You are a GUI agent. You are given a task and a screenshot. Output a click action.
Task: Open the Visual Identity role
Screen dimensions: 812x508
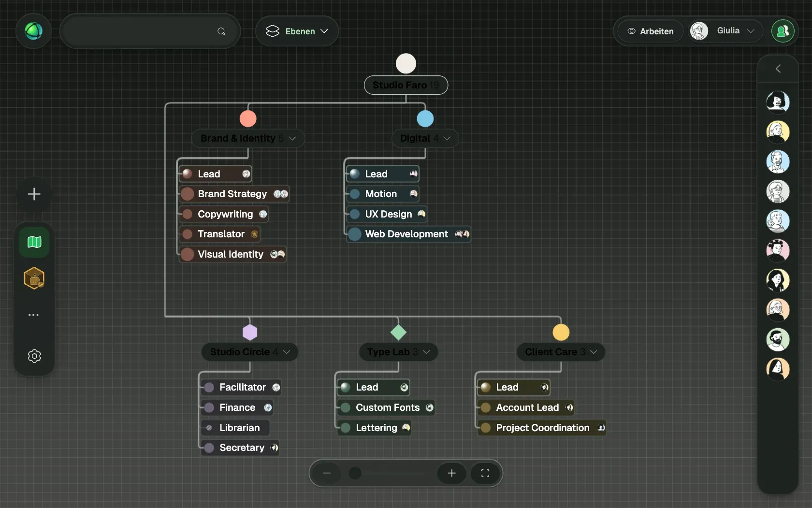point(233,254)
